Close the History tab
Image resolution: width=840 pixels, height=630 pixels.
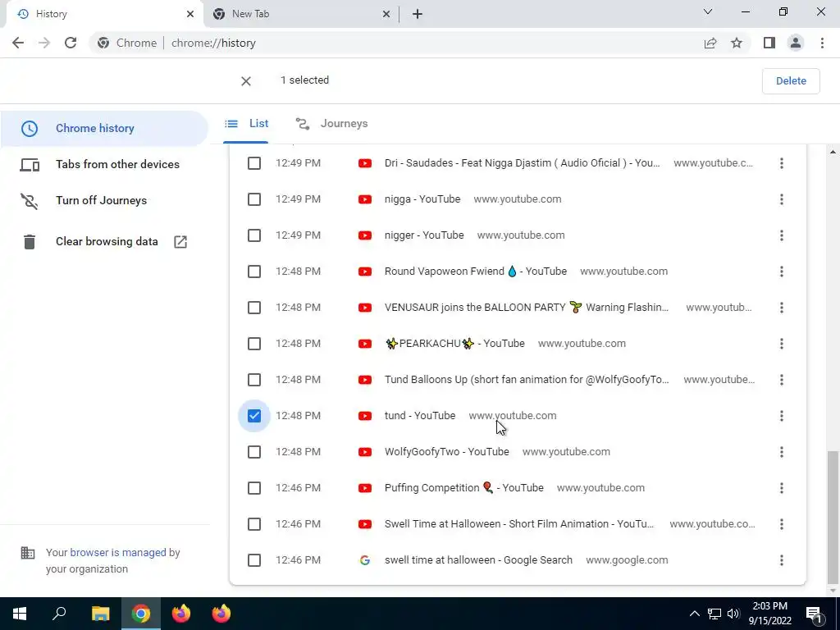pyautogui.click(x=190, y=14)
